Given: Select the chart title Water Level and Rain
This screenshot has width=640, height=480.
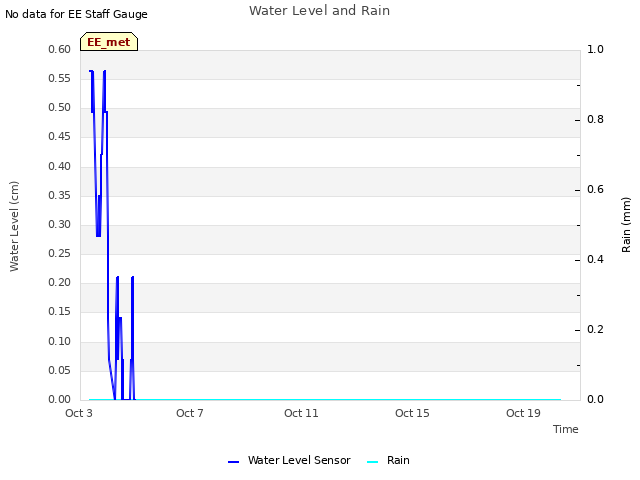Looking at the screenshot, I should point(320,11).
